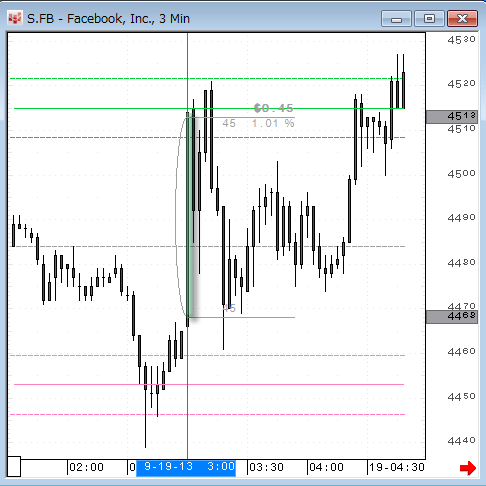Click the 44.40 price axis label
Viewport: 486px width, 486px height.
pos(461,441)
